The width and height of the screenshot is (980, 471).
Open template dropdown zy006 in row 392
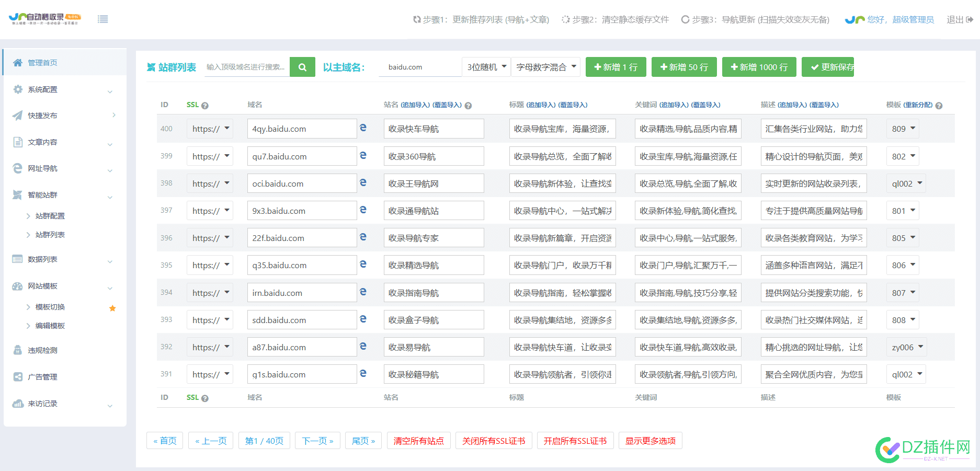906,347
